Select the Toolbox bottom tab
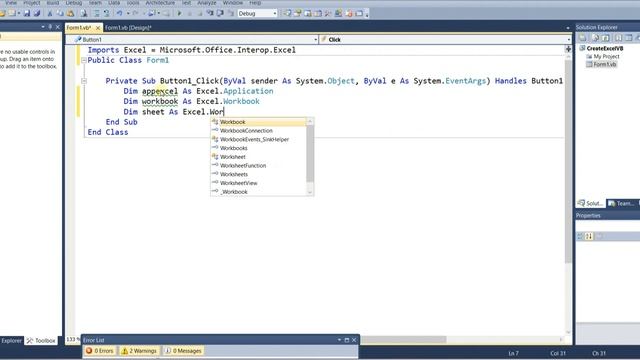Image resolution: width=640 pixels, height=360 pixels. click(x=41, y=340)
